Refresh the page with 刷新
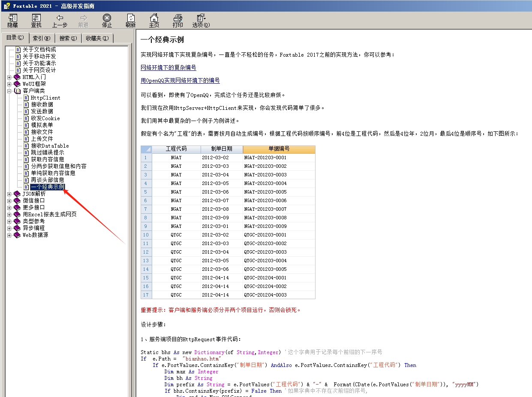The width and height of the screenshot is (532, 397). click(x=131, y=21)
